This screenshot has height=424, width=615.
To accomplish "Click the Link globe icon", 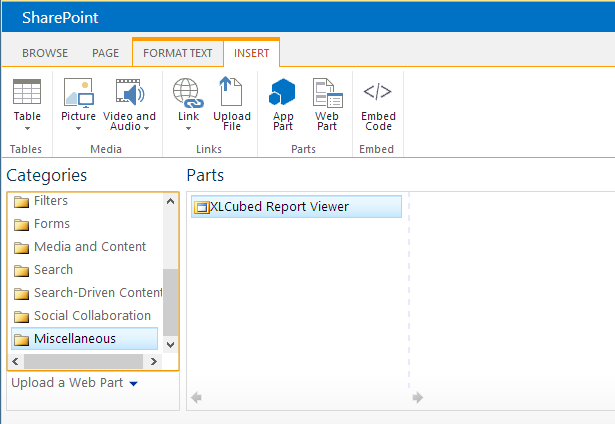I will (188, 93).
